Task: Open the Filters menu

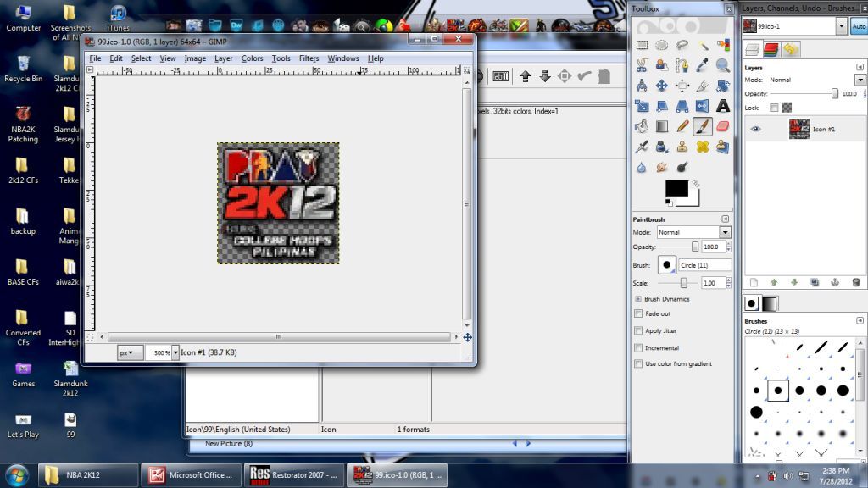Action: point(309,58)
